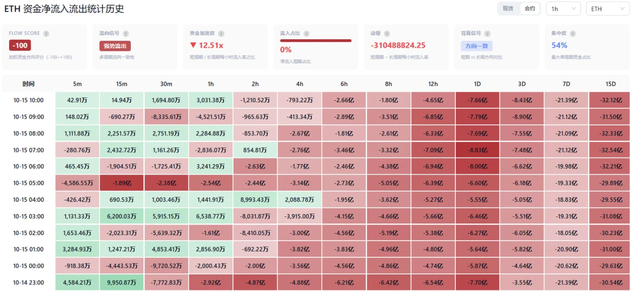Select the 10-15 05:00 row time label

29,183
